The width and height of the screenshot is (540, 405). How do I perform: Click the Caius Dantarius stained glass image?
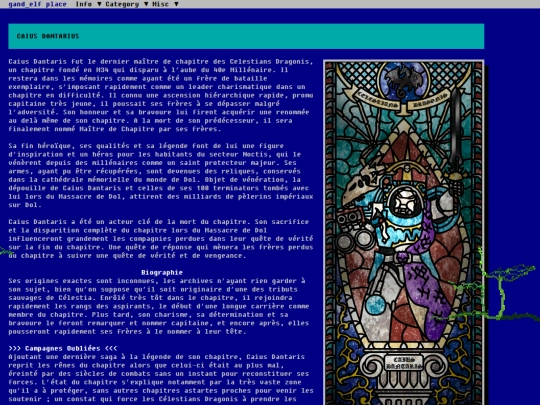pos(404,232)
